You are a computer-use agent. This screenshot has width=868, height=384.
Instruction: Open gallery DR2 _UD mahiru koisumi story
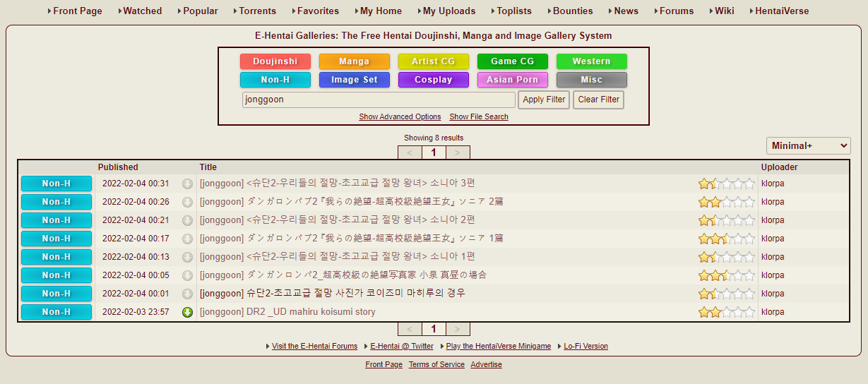[287, 312]
